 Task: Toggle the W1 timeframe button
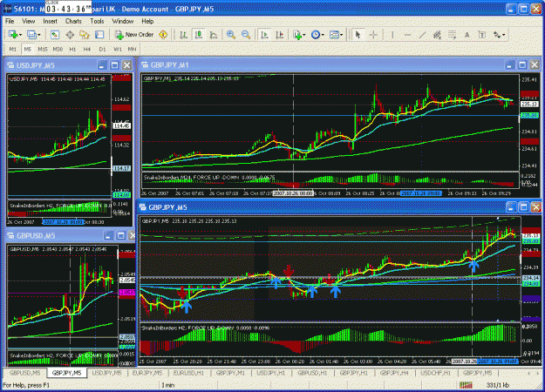[118, 49]
